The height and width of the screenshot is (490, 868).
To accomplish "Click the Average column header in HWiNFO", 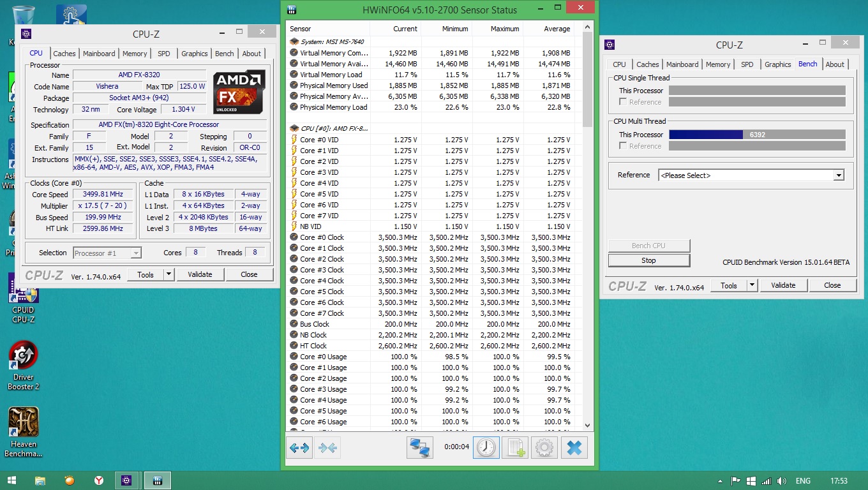I will [x=549, y=29].
